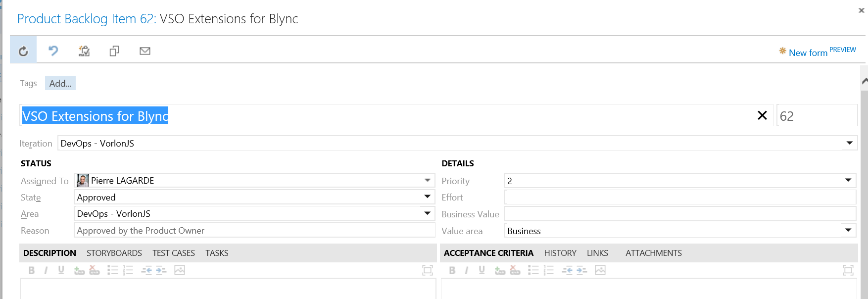
Task: Expand the Iteration dropdown
Action: tap(849, 143)
